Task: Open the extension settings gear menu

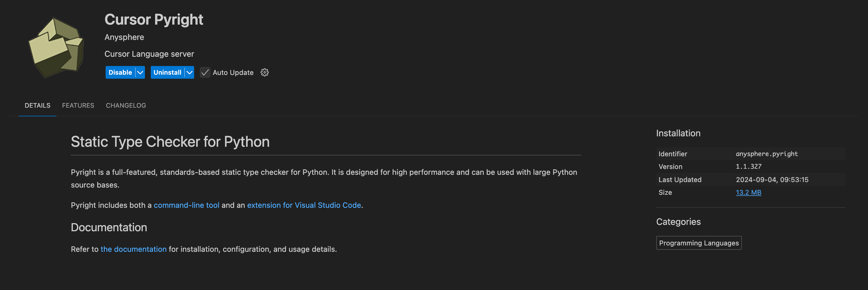Action: pyautogui.click(x=264, y=72)
